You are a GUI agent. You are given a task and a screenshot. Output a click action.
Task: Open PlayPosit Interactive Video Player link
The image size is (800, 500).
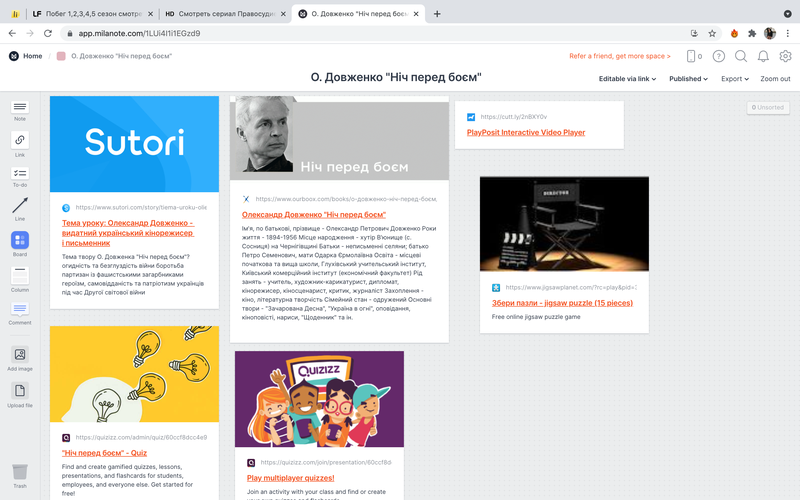(526, 132)
